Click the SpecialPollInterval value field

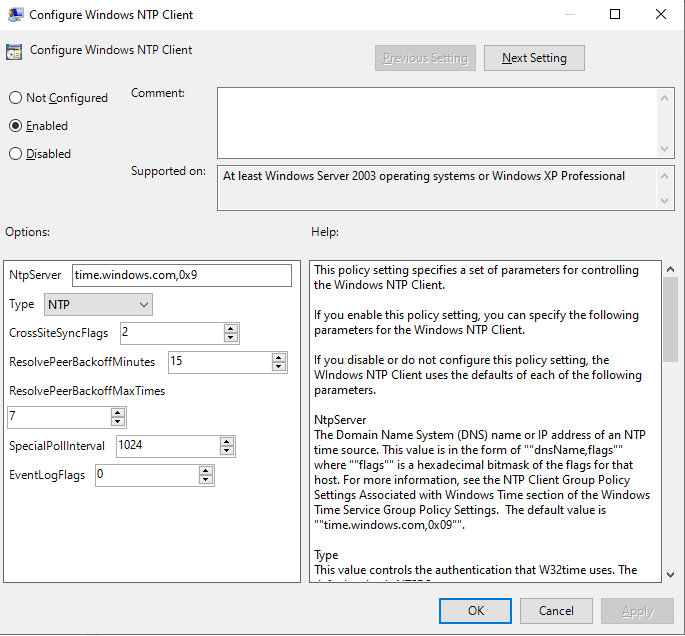tap(167, 446)
